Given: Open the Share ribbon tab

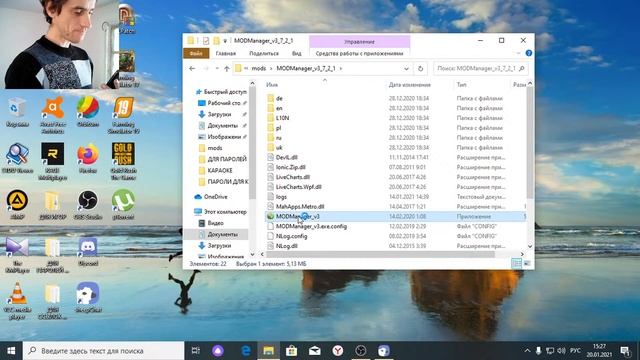Looking at the screenshot, I should (x=264, y=53).
